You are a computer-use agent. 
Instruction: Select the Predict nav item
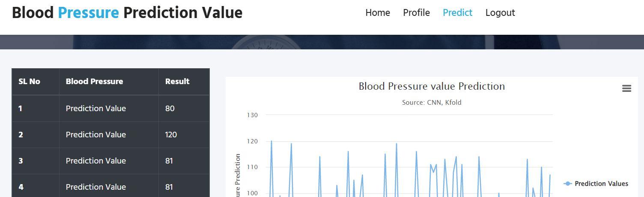tap(457, 13)
